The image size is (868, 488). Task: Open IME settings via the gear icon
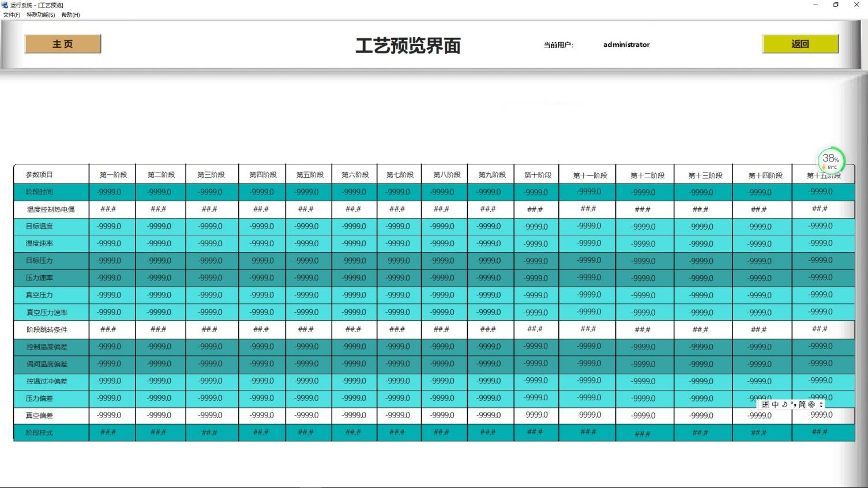point(810,404)
